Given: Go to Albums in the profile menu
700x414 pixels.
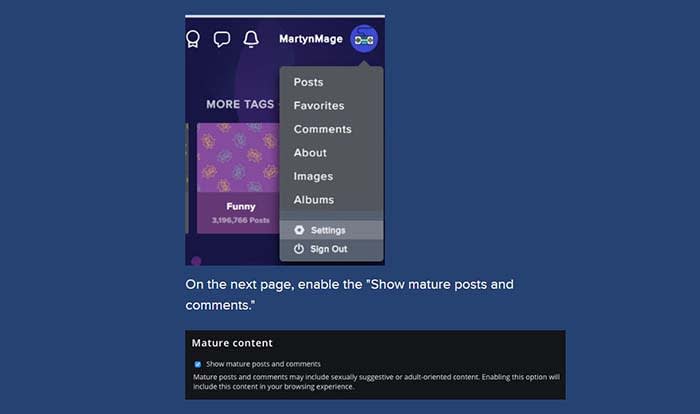Looking at the screenshot, I should 313,200.
